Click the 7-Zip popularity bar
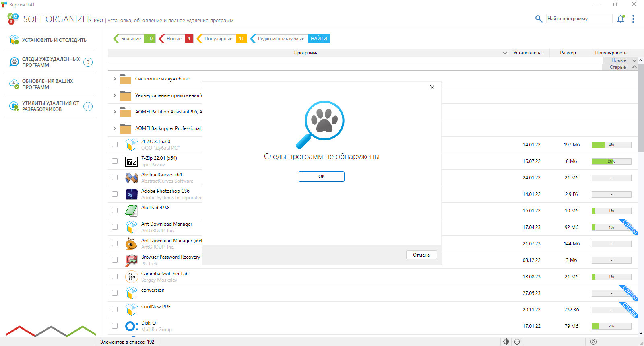 pyautogui.click(x=611, y=161)
